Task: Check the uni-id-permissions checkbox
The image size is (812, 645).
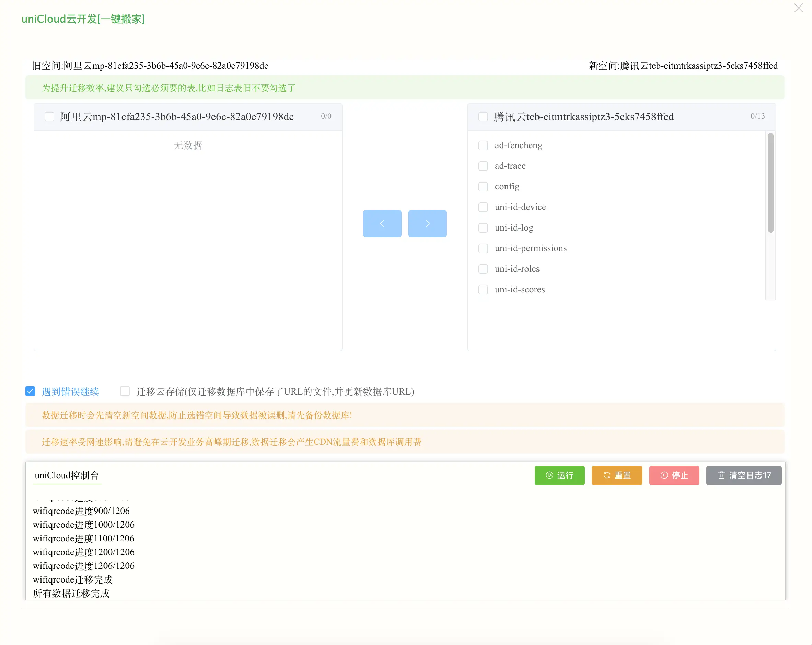Action: point(483,248)
